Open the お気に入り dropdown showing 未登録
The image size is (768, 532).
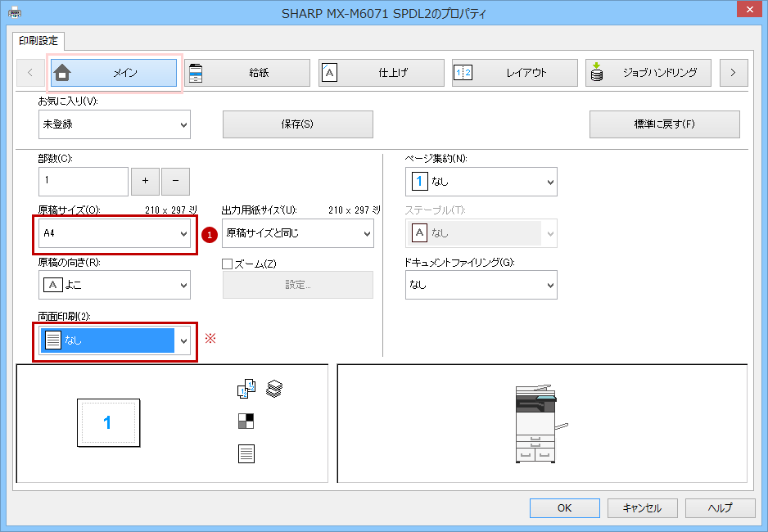pyautogui.click(x=115, y=124)
